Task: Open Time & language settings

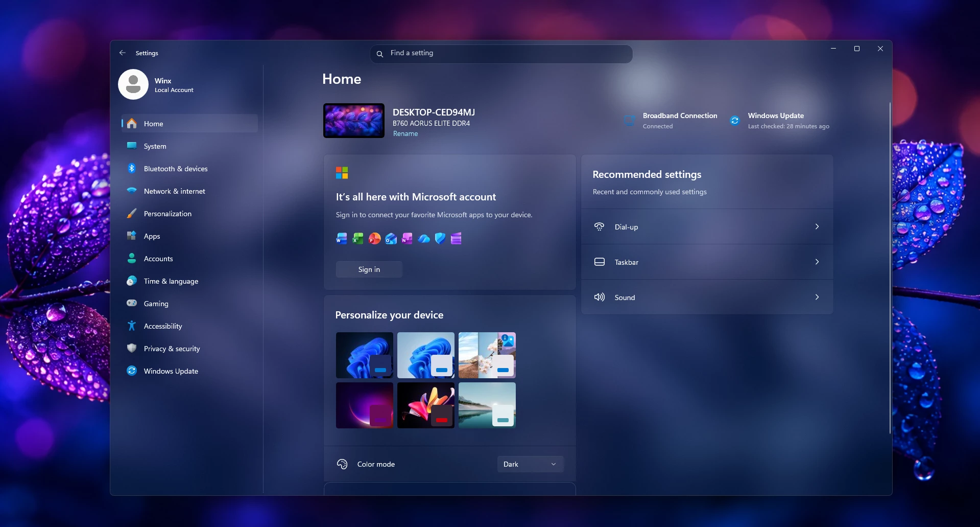Action: (x=189, y=281)
